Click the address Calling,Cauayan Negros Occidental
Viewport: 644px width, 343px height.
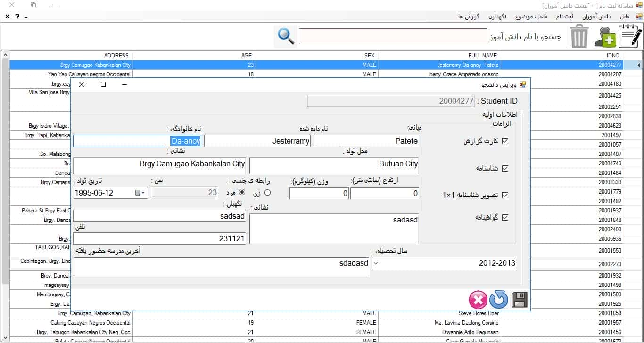pos(91,323)
